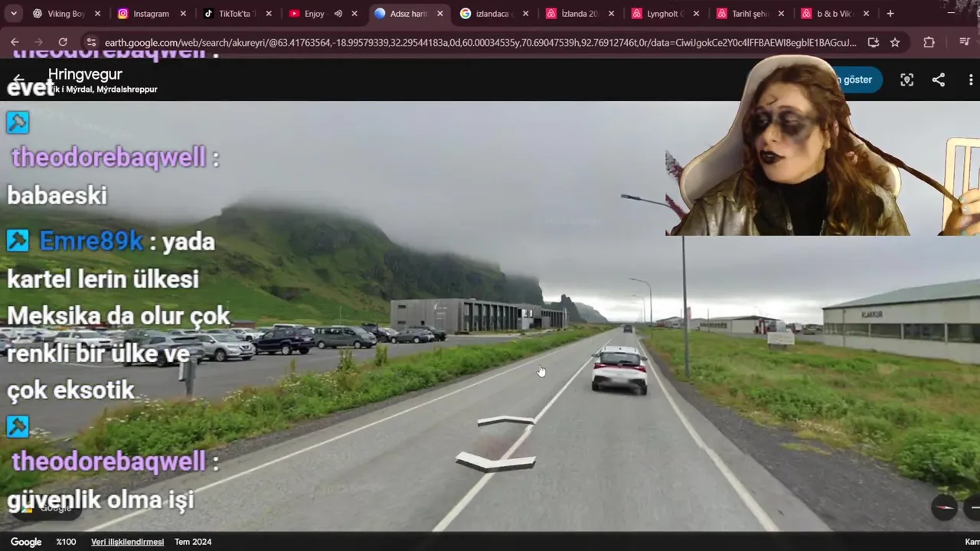Click the capture frame icon in Earth header
The width and height of the screenshot is (980, 551).
[x=906, y=80]
